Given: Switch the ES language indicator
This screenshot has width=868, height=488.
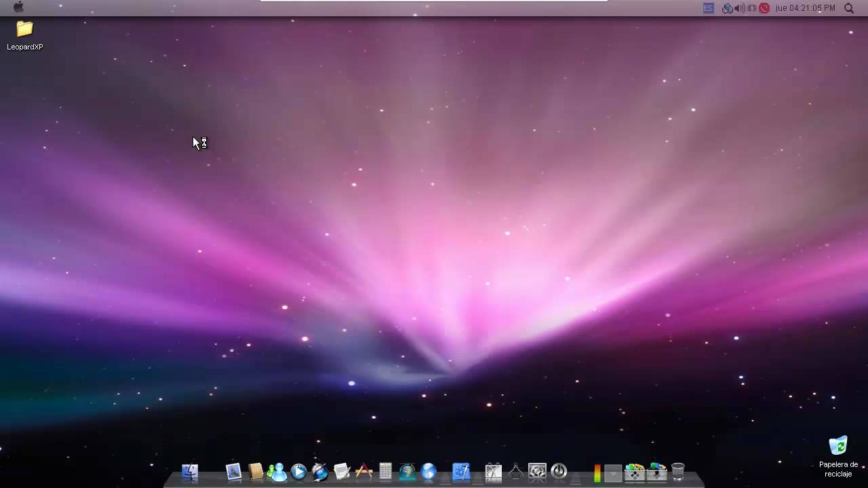Looking at the screenshot, I should tap(709, 8).
